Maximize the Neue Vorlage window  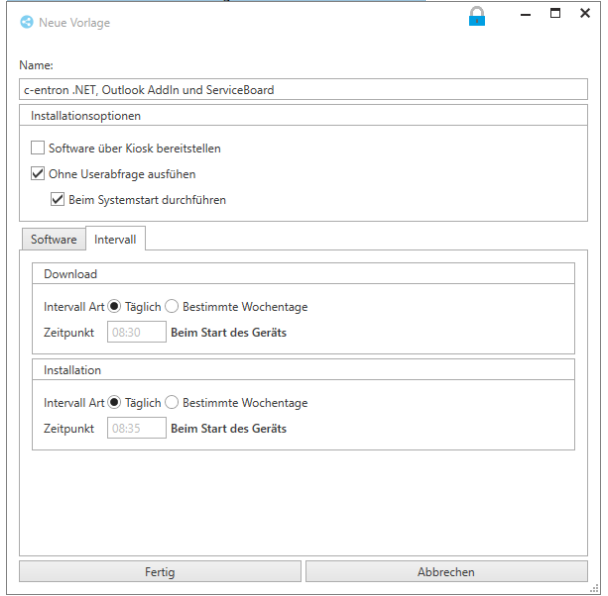pos(555,14)
